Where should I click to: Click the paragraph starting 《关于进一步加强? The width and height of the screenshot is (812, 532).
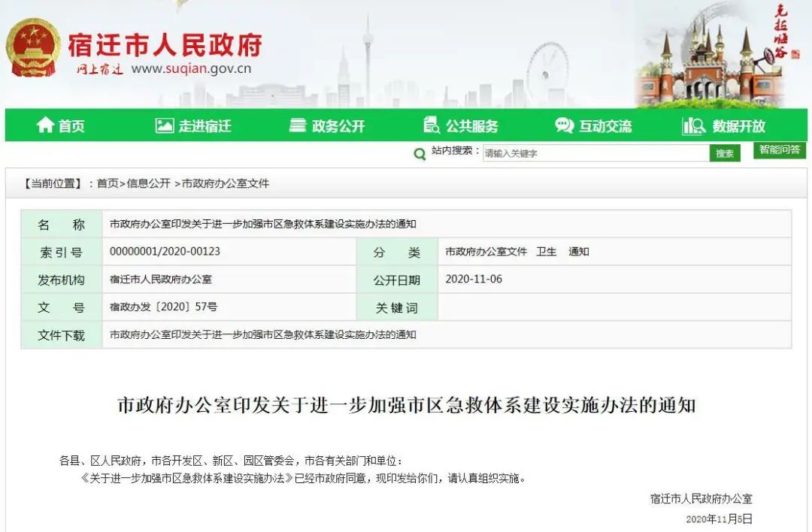[304, 478]
